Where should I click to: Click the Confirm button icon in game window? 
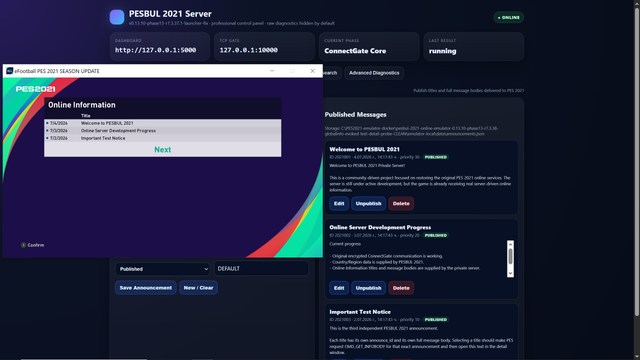pyautogui.click(x=23, y=245)
